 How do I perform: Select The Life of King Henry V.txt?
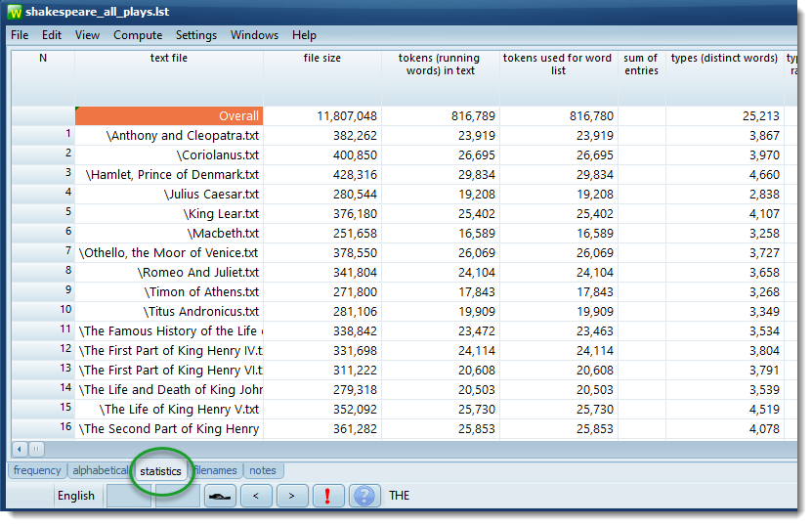[x=169, y=410]
